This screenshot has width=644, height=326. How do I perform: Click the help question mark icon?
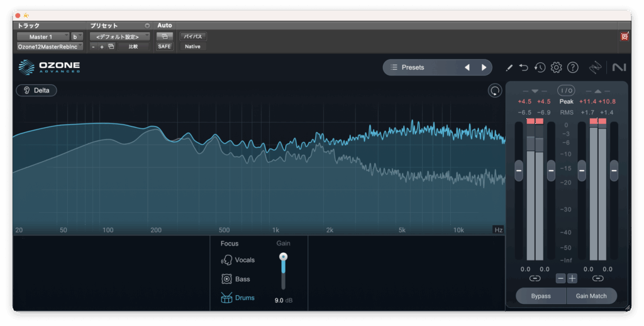tap(572, 67)
